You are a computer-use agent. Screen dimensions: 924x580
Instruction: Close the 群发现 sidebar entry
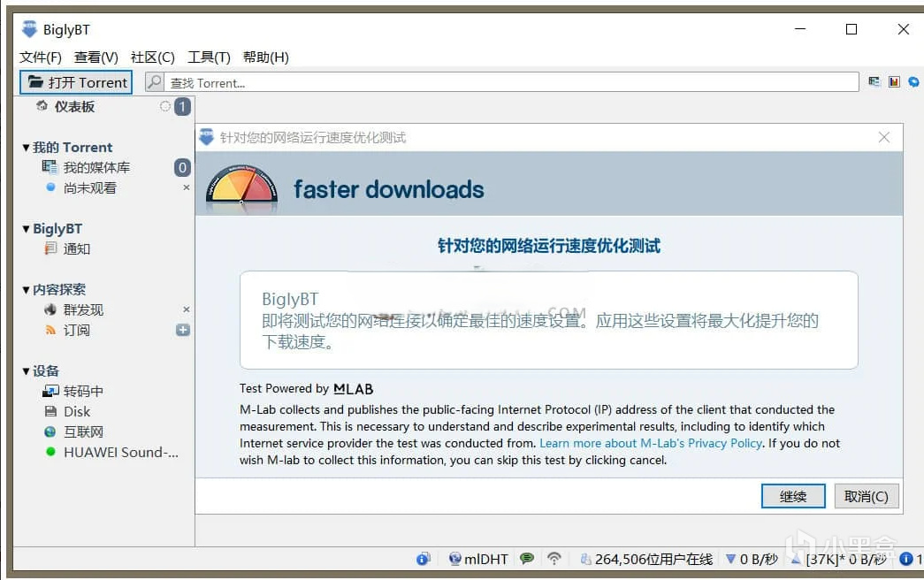187,309
